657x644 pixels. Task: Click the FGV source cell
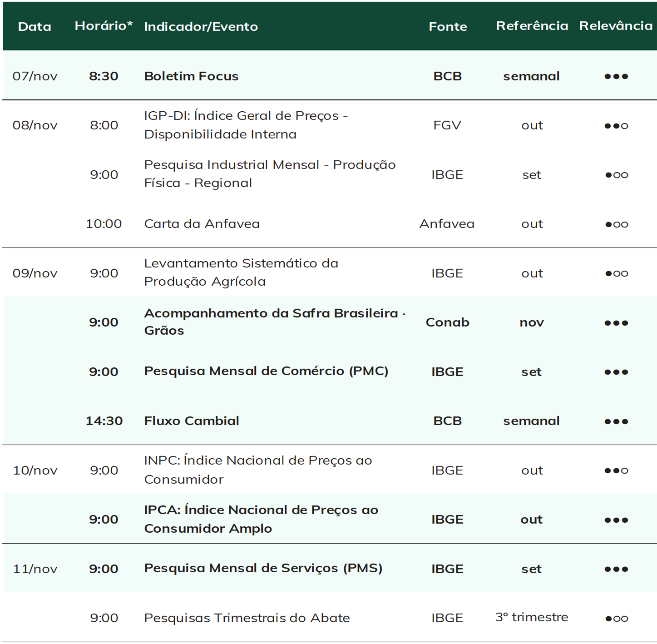coord(447,125)
